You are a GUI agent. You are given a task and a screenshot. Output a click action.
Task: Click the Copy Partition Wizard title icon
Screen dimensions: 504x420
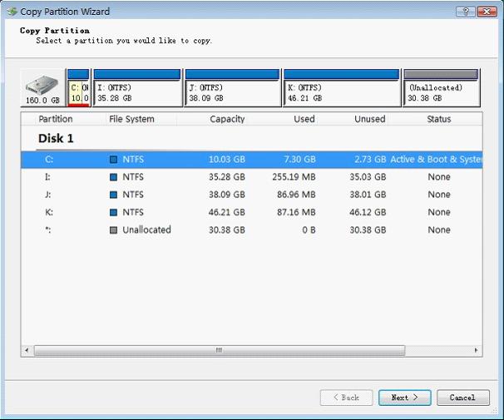[x=12, y=12]
